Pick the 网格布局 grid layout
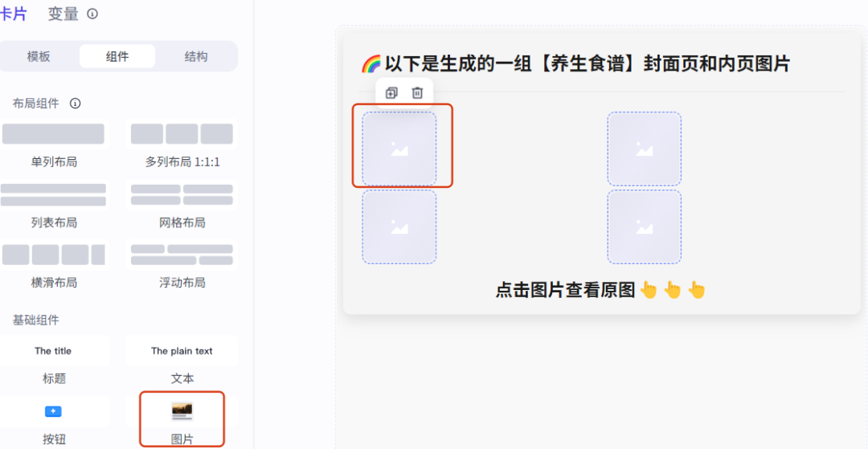 [182, 204]
